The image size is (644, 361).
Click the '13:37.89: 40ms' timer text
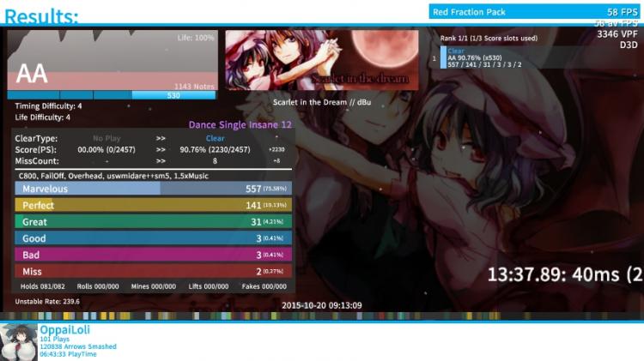[x=565, y=274]
